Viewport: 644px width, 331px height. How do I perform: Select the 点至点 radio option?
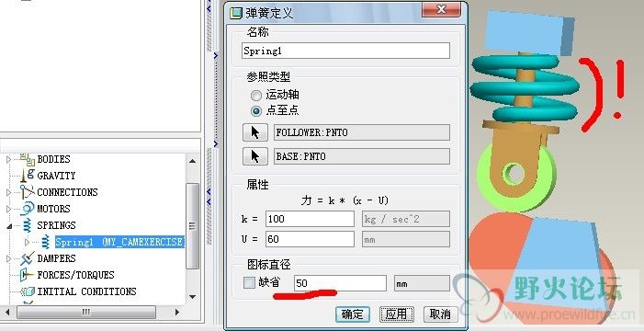(x=256, y=110)
